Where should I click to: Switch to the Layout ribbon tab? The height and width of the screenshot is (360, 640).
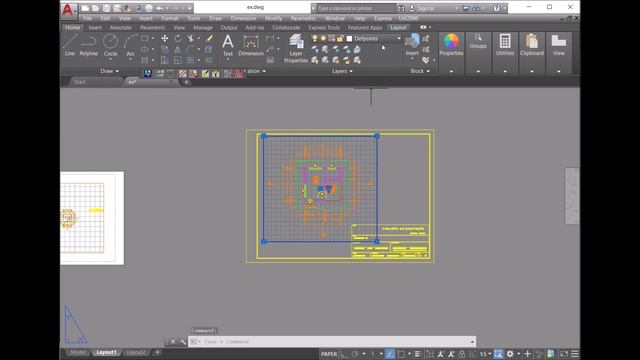pyautogui.click(x=398, y=27)
